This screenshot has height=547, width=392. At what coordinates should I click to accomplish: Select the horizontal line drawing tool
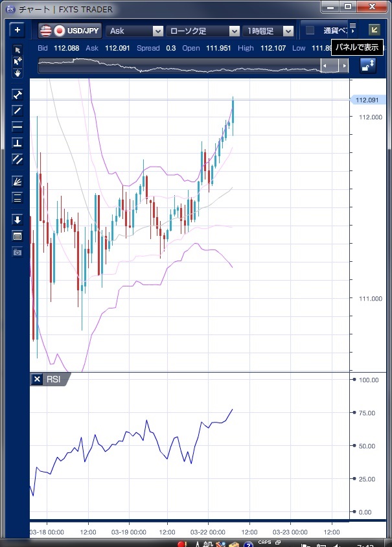(17, 126)
